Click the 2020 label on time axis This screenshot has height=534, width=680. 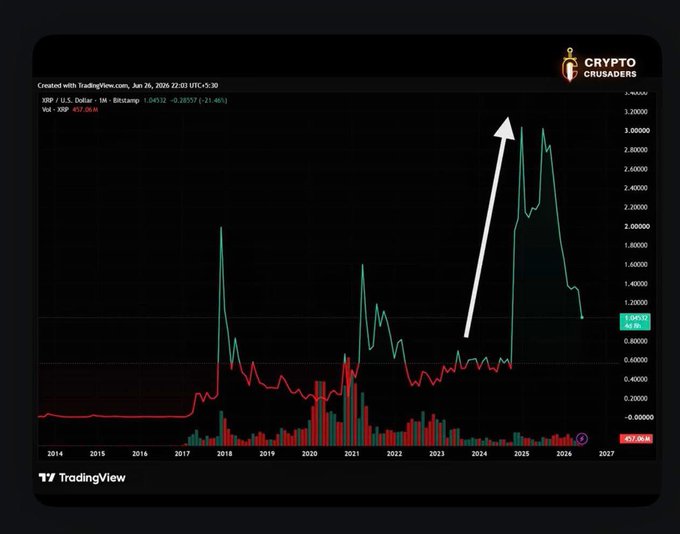tap(309, 454)
